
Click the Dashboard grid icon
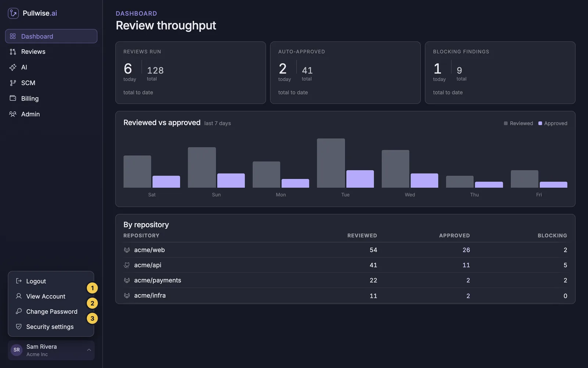13,36
